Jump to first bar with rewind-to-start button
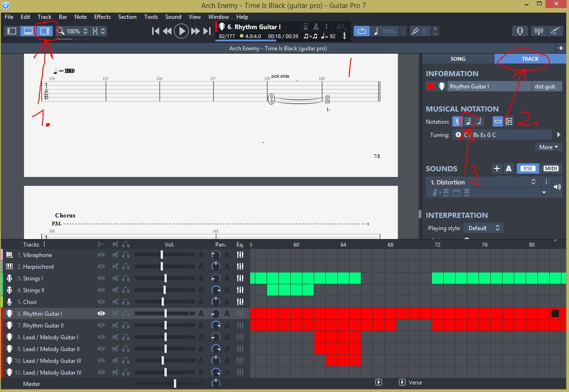Screen dimensions: 569x392 click(x=155, y=32)
